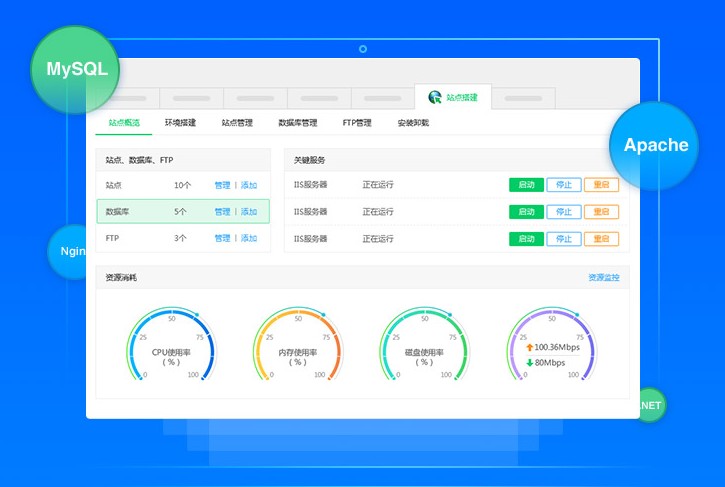Image resolution: width=725 pixels, height=487 pixels.
Task: Click 添加 in the 数据库 row
Action: tap(249, 212)
